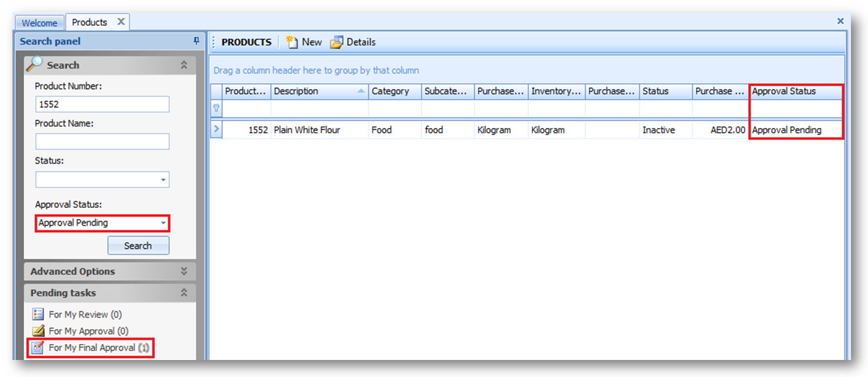Viewport: 868px width, 377px height.
Task: Open the Approval Status dropdown
Action: point(163,223)
